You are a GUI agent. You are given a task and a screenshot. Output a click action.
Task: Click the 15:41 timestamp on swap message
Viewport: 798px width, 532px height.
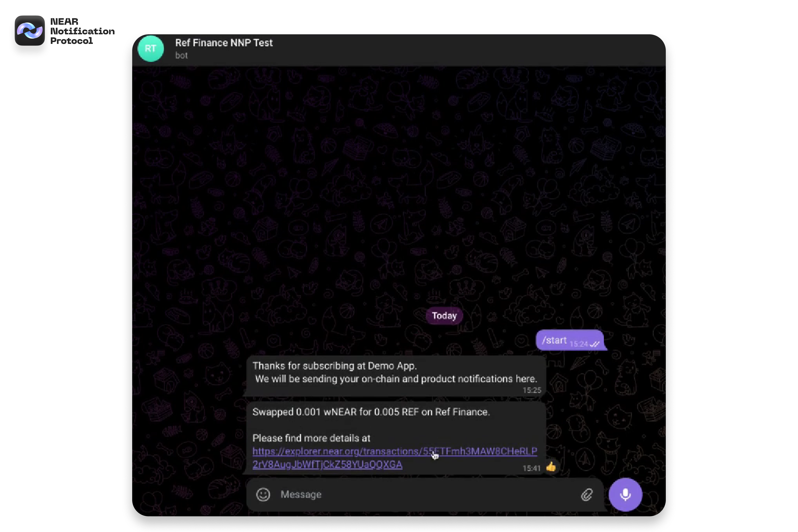pyautogui.click(x=531, y=468)
